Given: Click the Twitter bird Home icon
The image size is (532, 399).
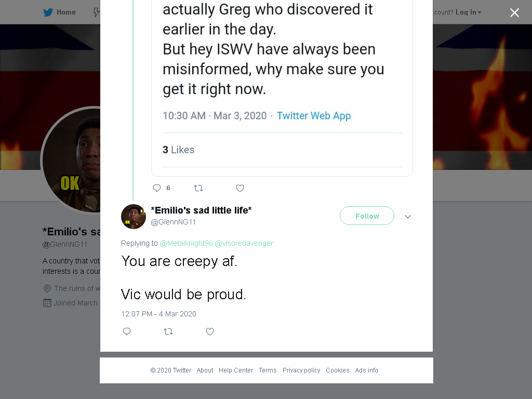Looking at the screenshot, I should click(x=48, y=12).
